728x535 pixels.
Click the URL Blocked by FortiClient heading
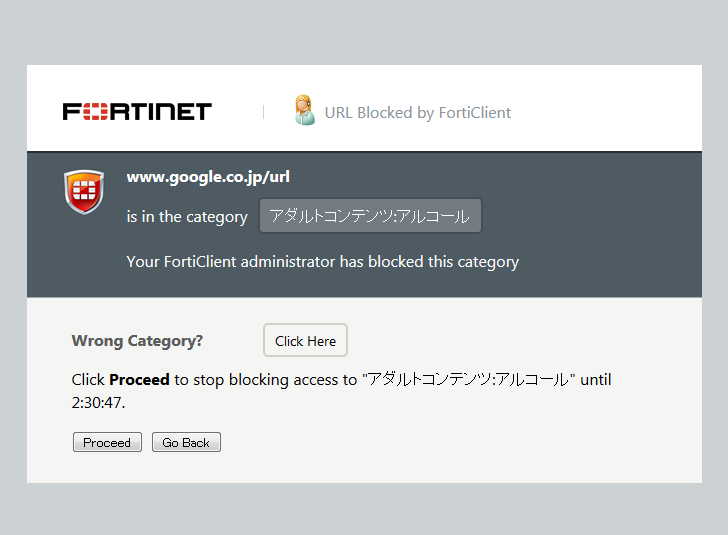point(417,113)
